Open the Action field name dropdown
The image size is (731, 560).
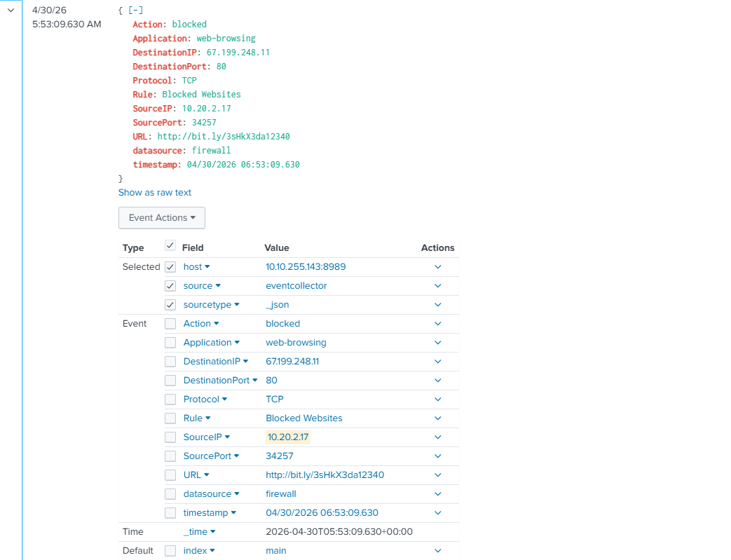coord(201,324)
